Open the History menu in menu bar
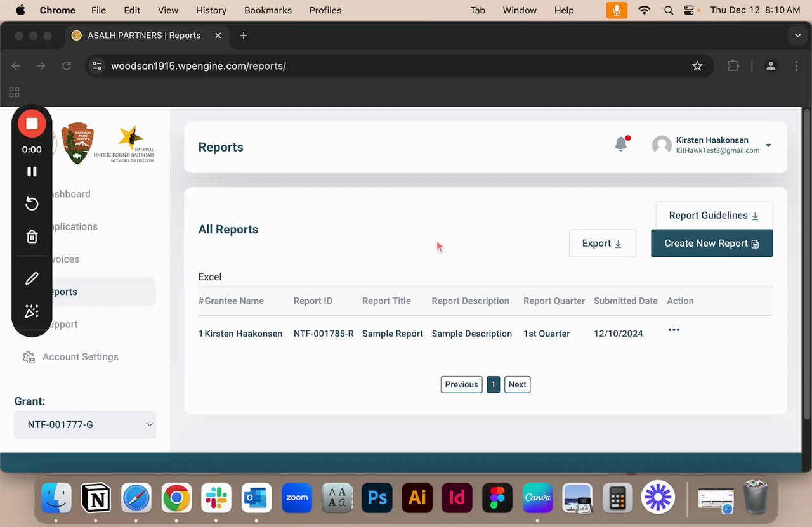Image resolution: width=812 pixels, height=527 pixels. click(x=211, y=10)
